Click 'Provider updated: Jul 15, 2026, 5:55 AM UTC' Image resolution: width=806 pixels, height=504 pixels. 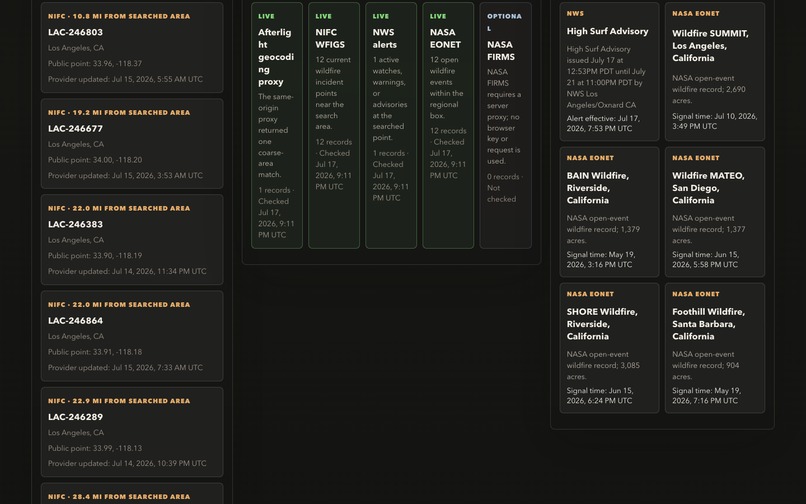coord(125,79)
